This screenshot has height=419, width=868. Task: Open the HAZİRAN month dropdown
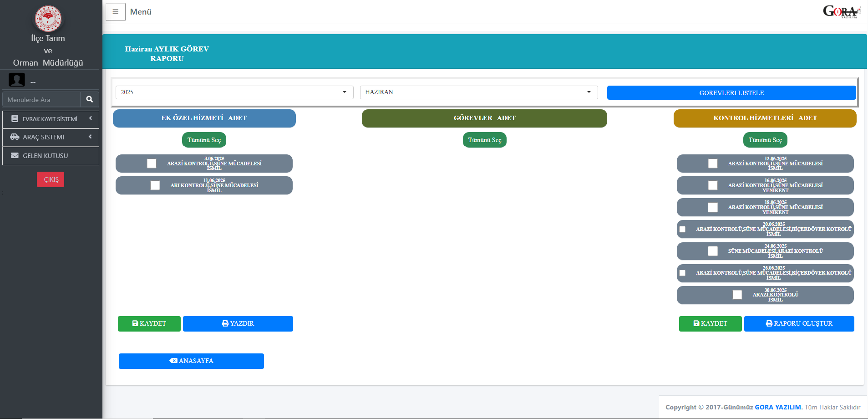[x=478, y=92]
